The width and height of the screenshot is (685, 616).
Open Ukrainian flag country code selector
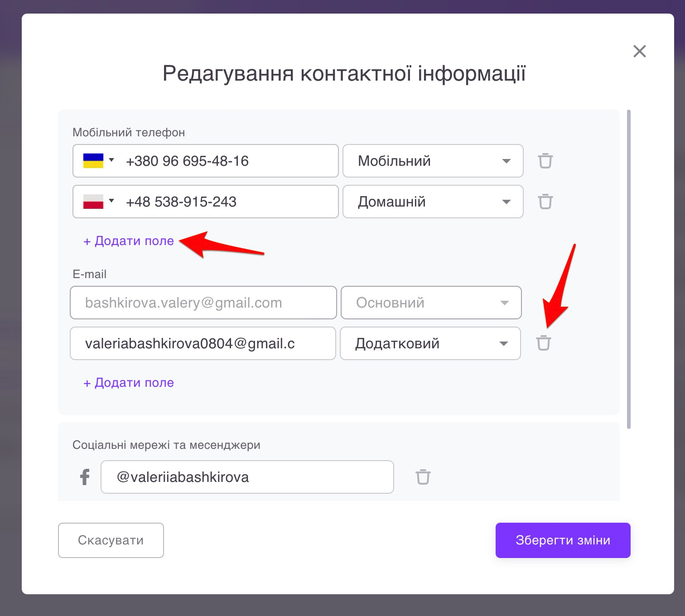pyautogui.click(x=99, y=161)
